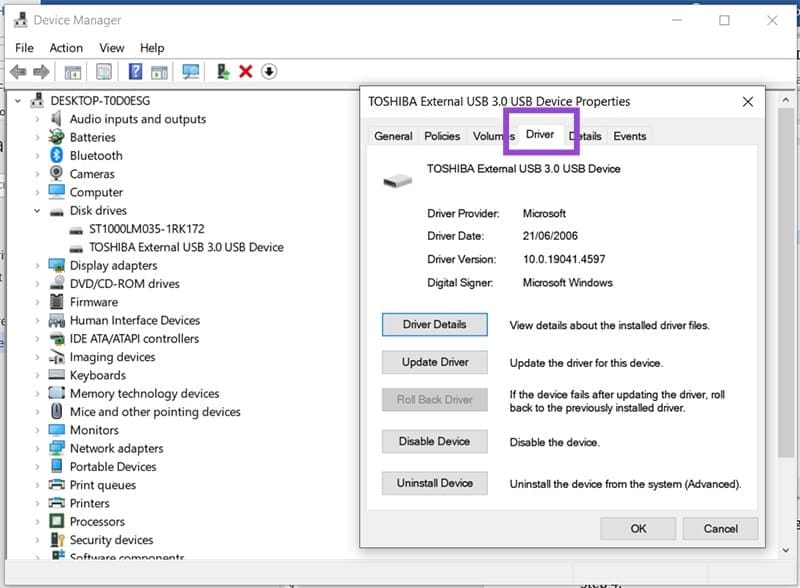
Task: Collapse the Disk drives category
Action: pos(37,211)
